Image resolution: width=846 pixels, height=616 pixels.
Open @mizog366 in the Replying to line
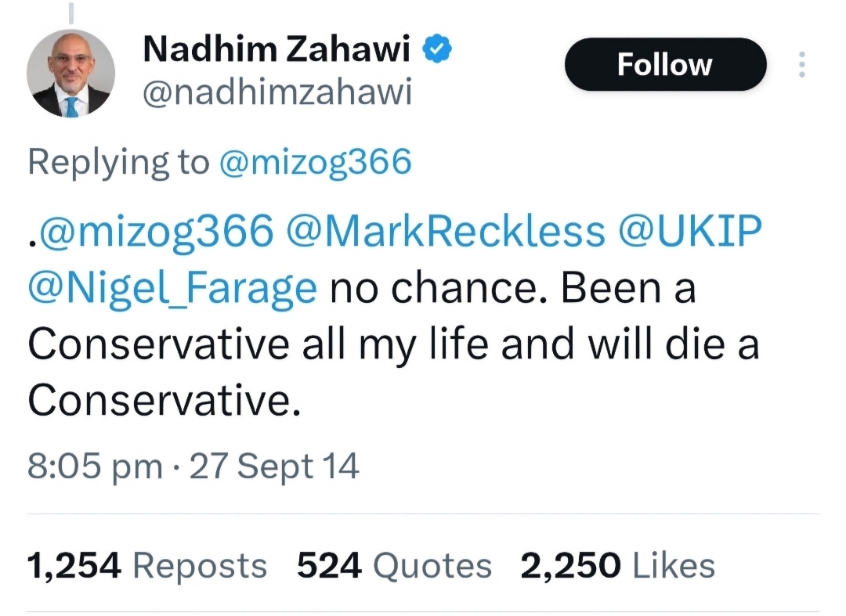(x=315, y=162)
